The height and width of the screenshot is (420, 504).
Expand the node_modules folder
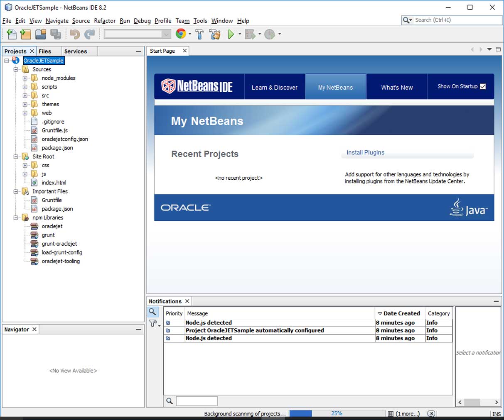point(25,78)
